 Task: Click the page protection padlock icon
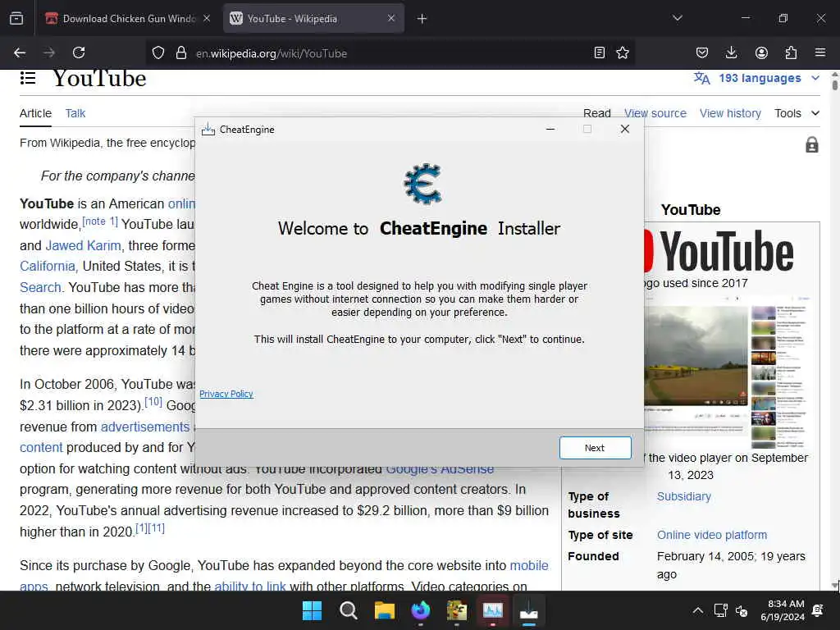(811, 144)
